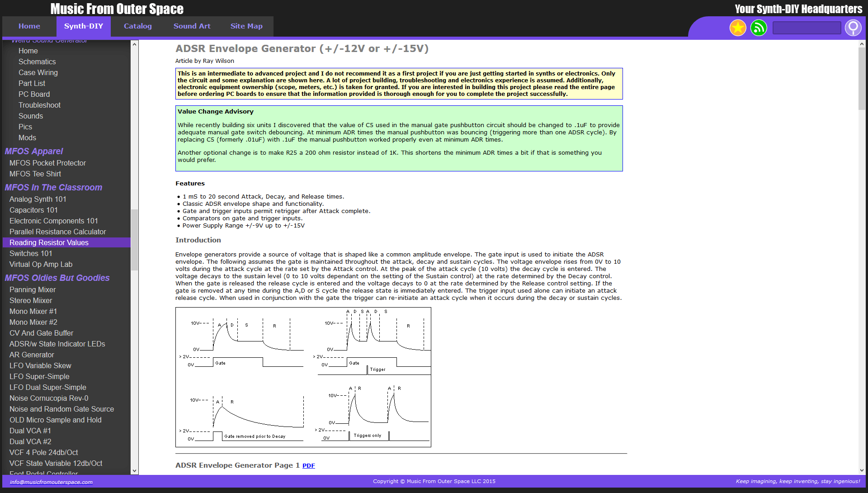
Task: Click the sidebar scrollbar thumb
Action: (x=134, y=240)
